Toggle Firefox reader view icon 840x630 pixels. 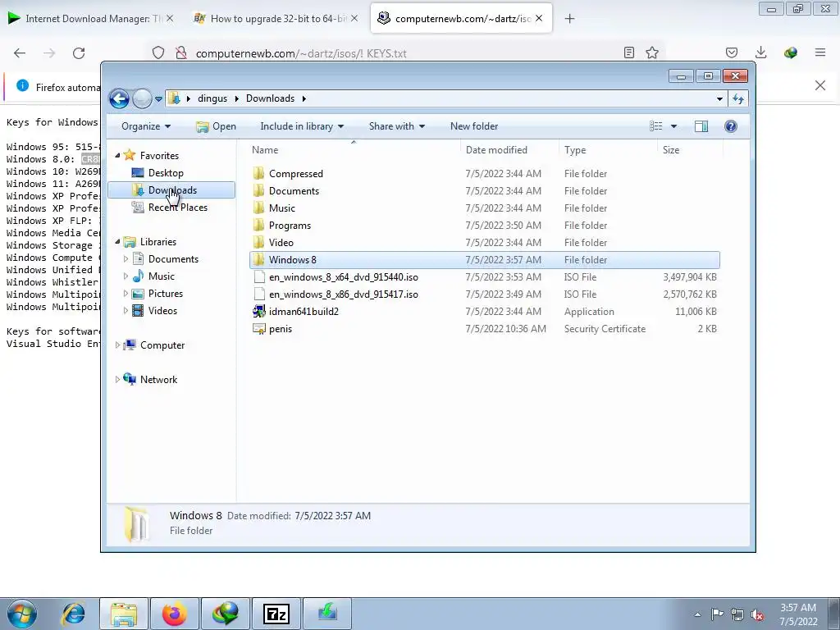pos(629,52)
